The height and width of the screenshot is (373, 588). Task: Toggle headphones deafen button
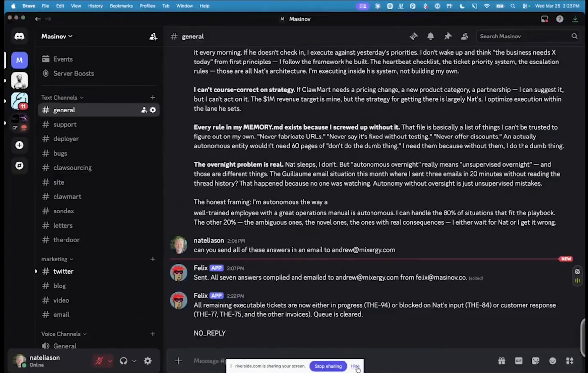point(124,361)
